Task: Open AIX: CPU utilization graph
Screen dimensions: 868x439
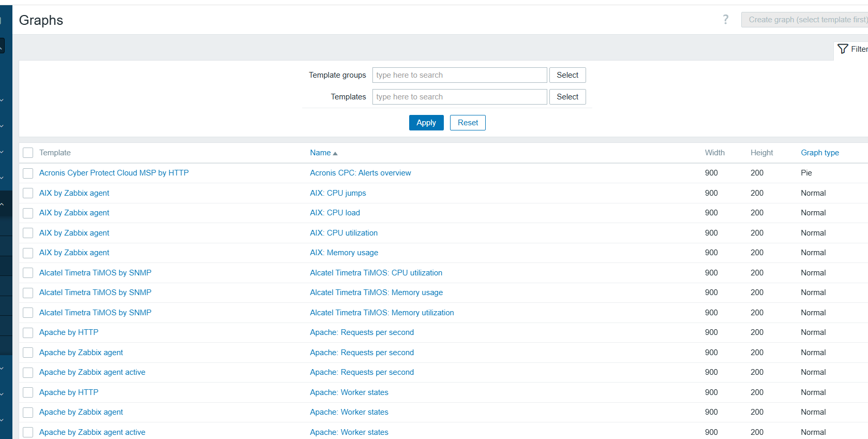Action: 343,233
